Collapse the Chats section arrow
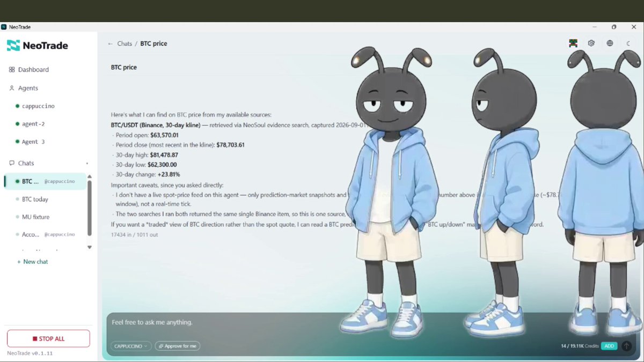 (x=87, y=164)
